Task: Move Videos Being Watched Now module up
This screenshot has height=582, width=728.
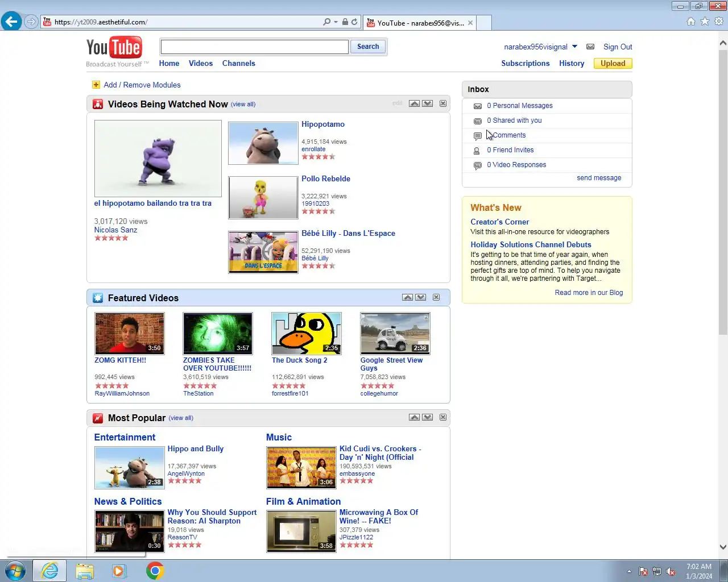Action: pyautogui.click(x=414, y=103)
